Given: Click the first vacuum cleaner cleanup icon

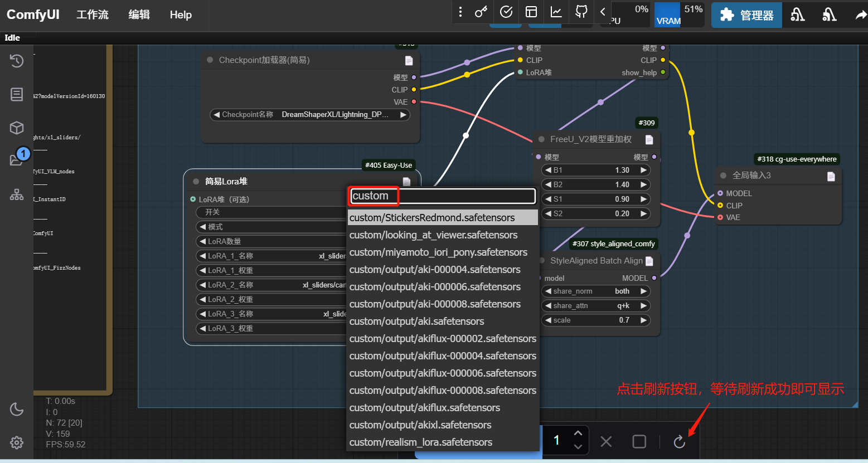Looking at the screenshot, I should [798, 14].
